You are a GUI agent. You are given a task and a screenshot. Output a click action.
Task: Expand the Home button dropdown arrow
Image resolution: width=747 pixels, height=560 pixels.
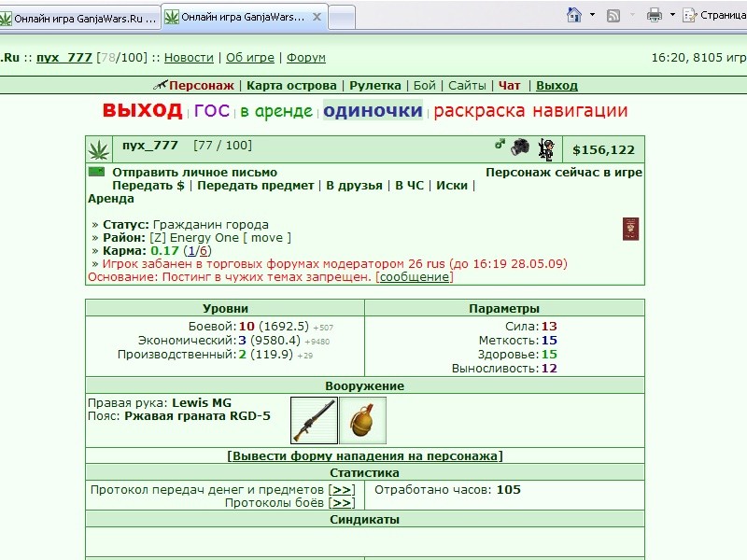[x=592, y=15]
